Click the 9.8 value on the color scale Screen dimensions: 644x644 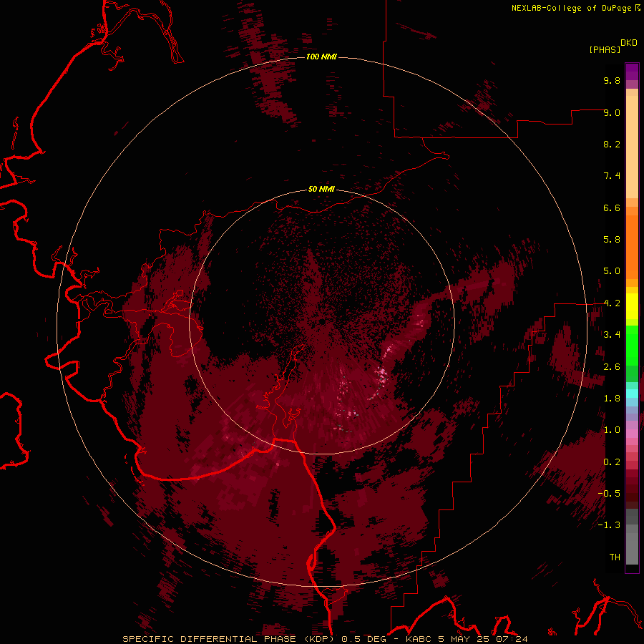pos(612,80)
